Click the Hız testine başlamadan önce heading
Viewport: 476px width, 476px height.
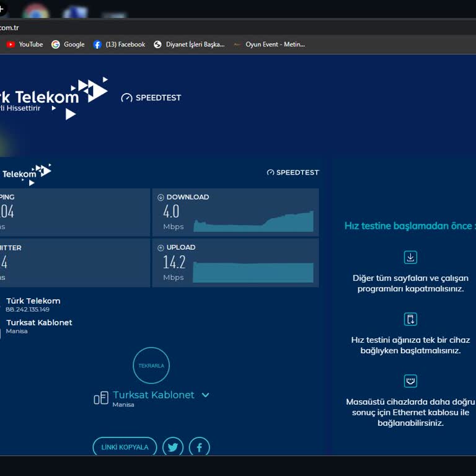coord(410,226)
